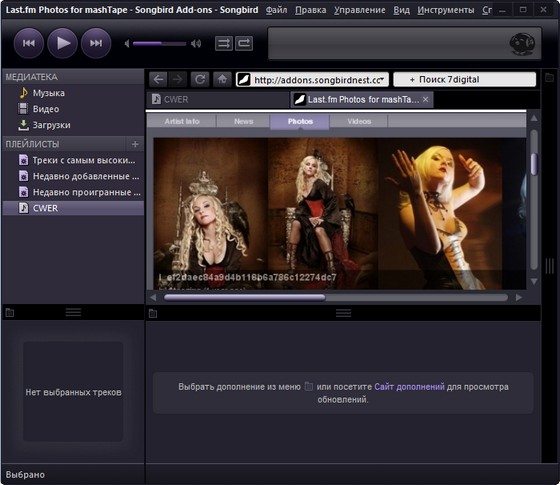Screen dimensions: 560x485
Task: Click the loud speaker icon for max volume
Action: [196, 44]
